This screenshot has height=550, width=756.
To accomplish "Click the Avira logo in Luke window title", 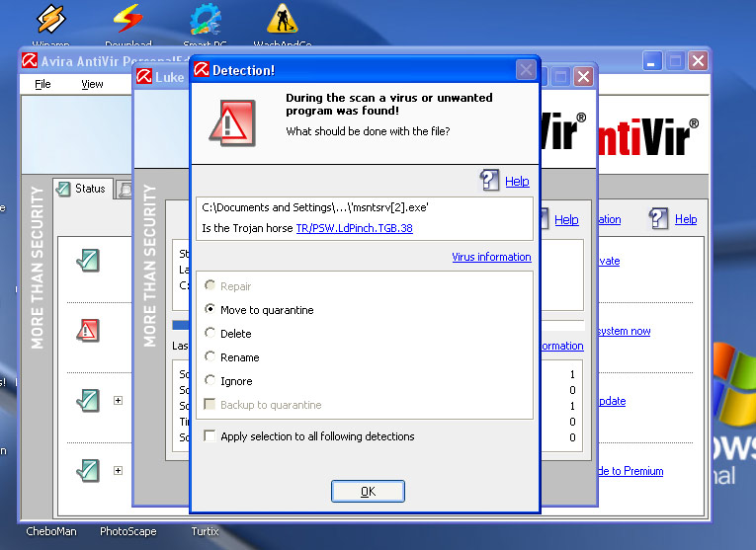I will tap(143, 76).
